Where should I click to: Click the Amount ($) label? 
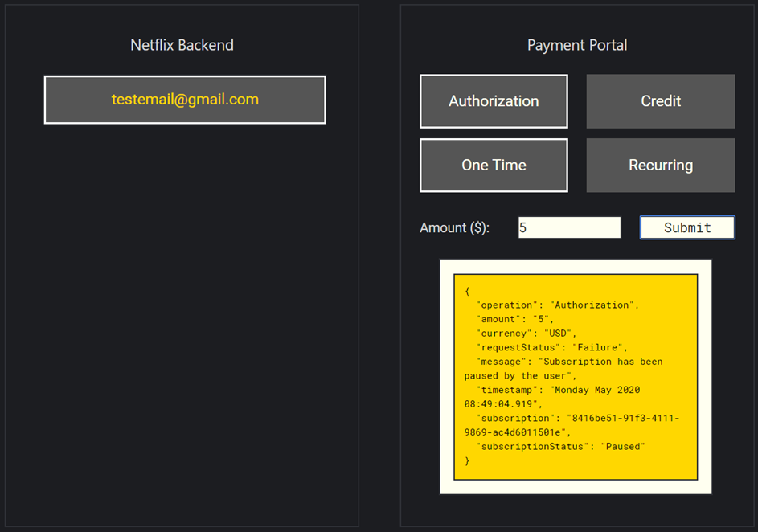[x=456, y=227]
